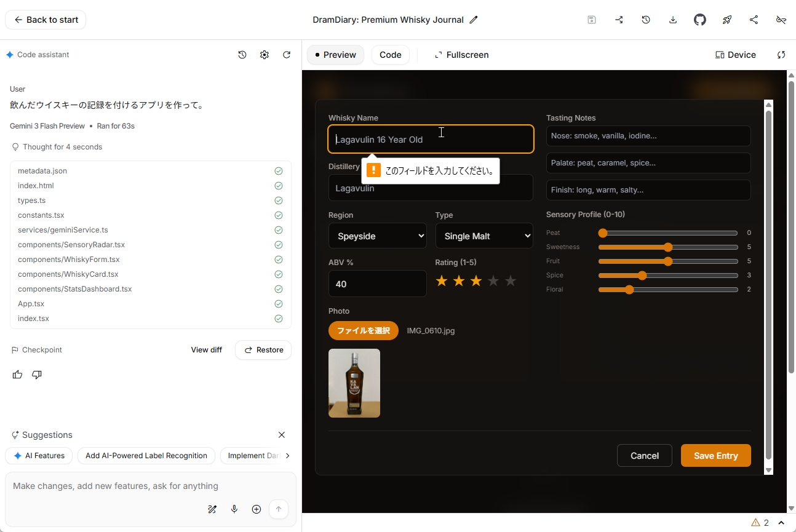The image size is (796, 532).
Task: Open the GitHub icon in the top bar
Action: pos(700,20)
